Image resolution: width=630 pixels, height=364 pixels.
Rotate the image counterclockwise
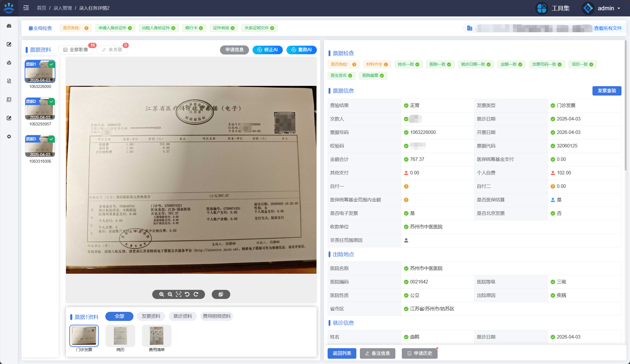pos(187,294)
